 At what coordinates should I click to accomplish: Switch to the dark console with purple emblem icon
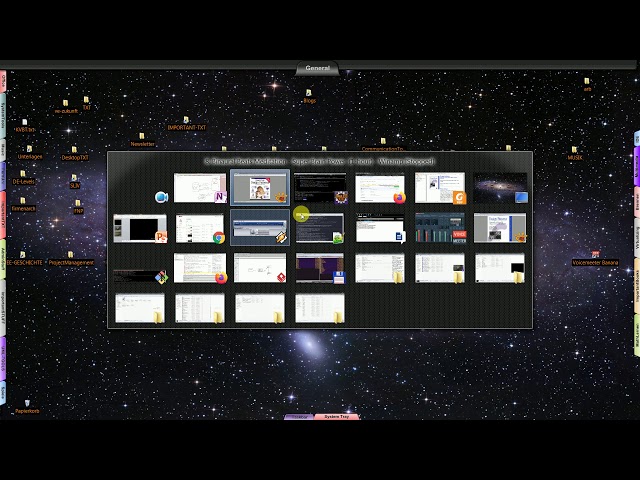320,188
